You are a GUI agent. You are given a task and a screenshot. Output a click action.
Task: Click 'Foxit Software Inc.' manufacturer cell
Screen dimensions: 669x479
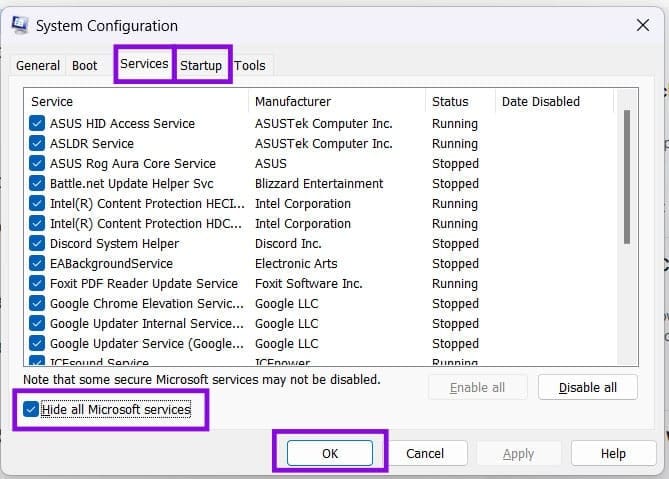point(309,284)
